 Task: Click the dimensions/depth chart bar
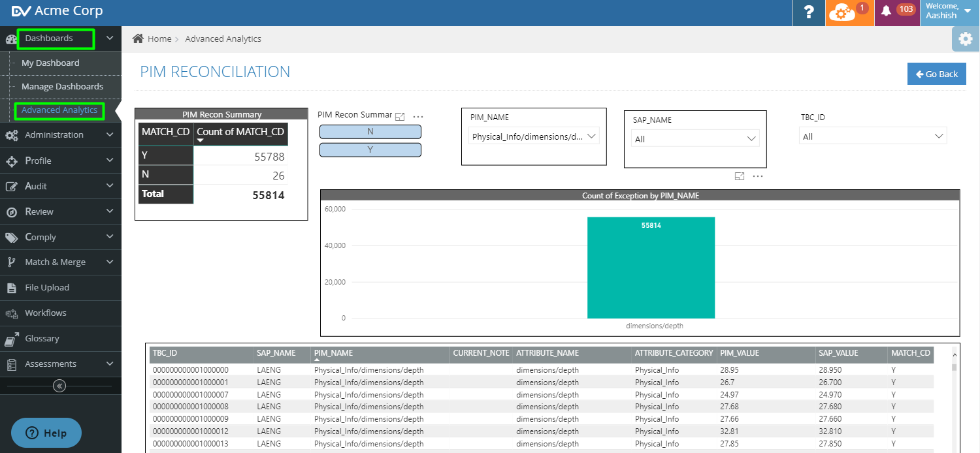(651, 268)
